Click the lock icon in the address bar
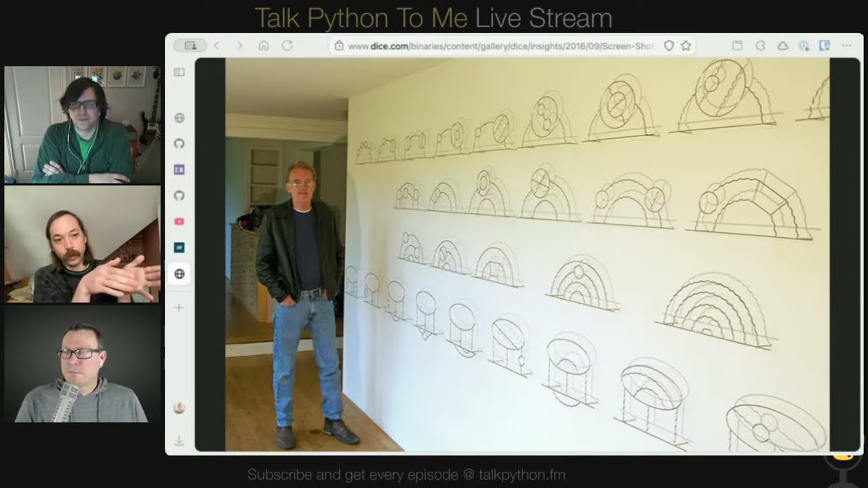 pos(338,46)
